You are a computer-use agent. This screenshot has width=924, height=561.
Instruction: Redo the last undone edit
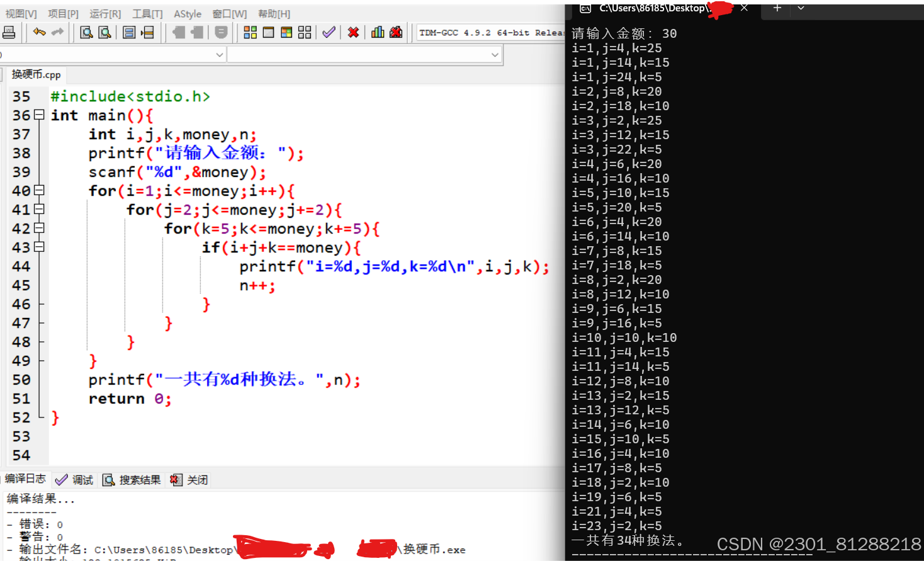[57, 32]
